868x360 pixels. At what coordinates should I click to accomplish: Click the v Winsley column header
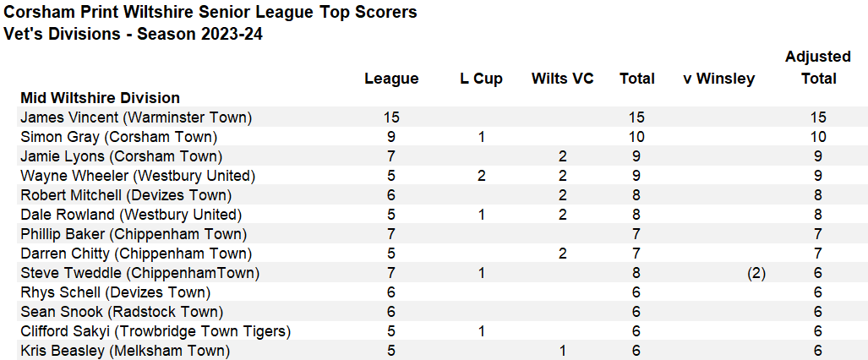tap(718, 79)
